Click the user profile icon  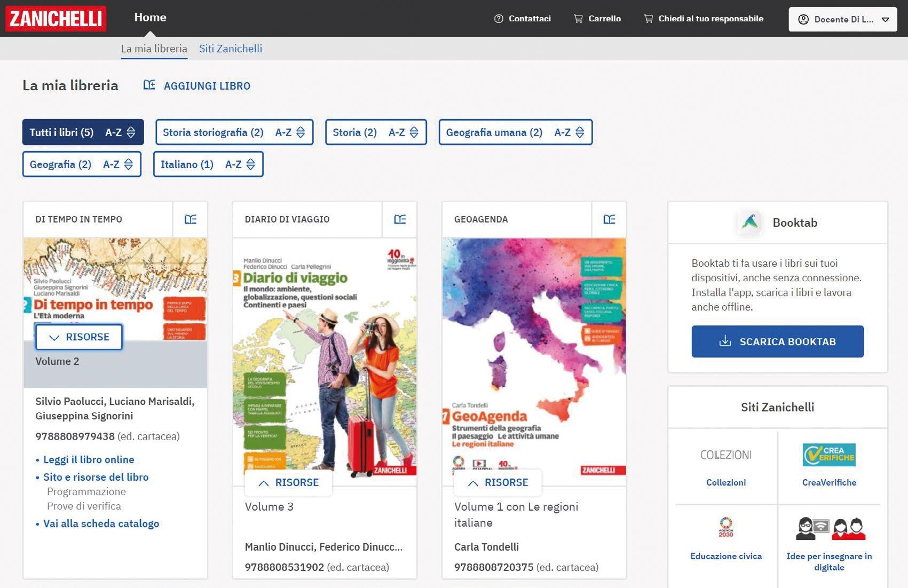(x=803, y=19)
